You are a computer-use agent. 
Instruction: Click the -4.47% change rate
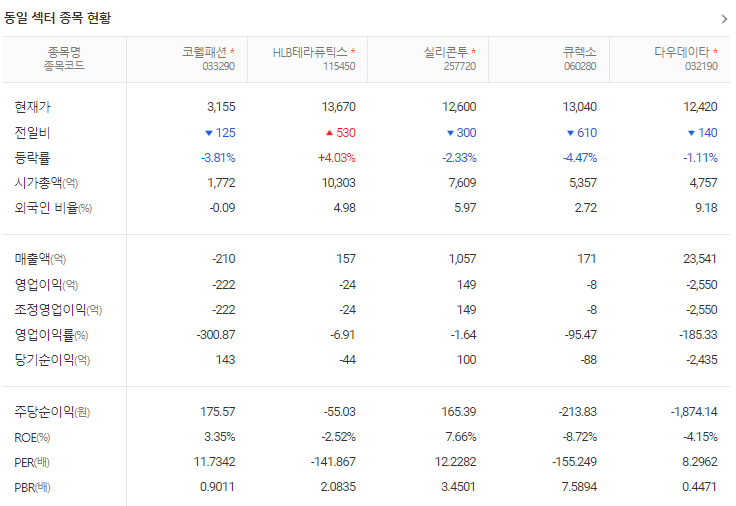click(x=580, y=158)
